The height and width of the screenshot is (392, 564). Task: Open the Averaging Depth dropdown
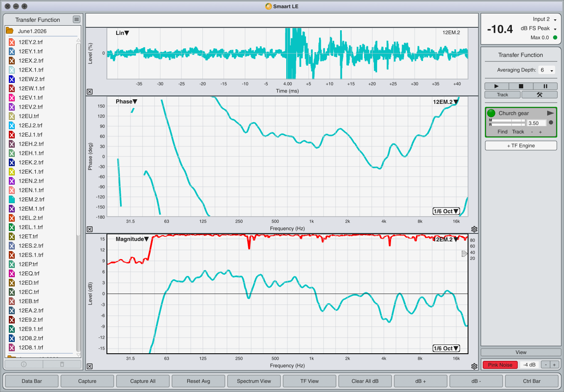(547, 70)
